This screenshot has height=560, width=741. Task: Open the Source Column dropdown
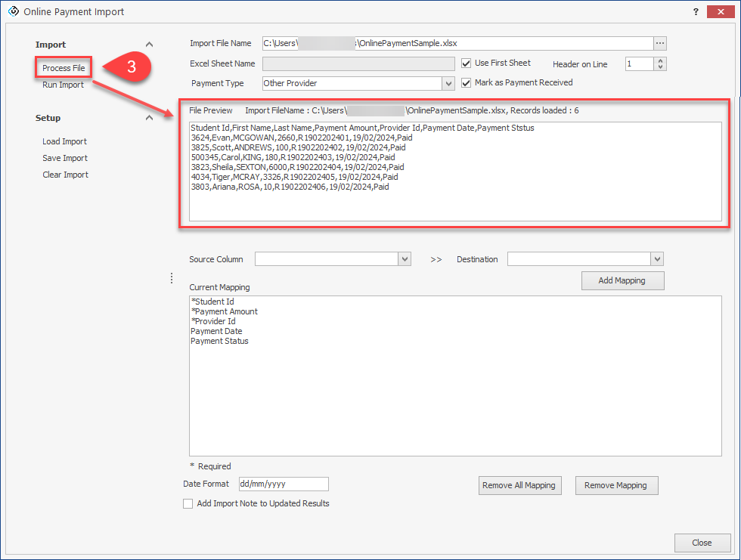[x=405, y=259]
